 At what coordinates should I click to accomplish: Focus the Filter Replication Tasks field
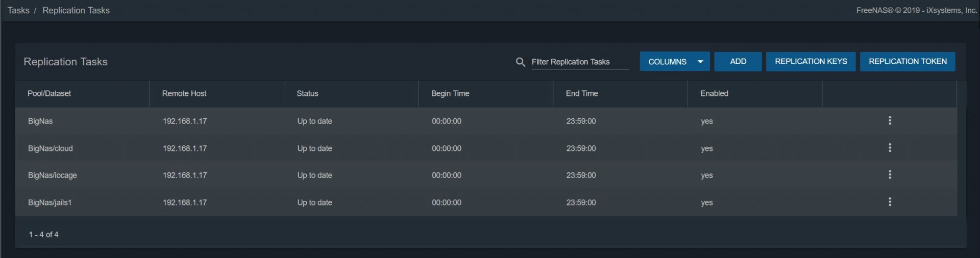coord(579,62)
